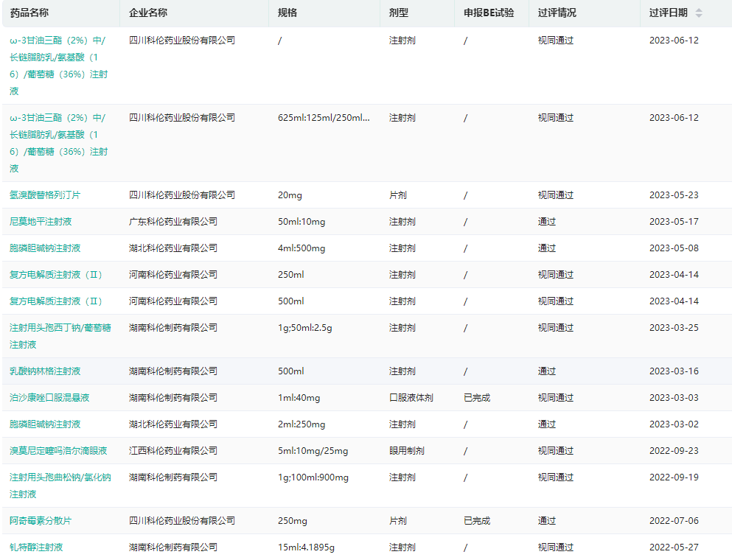Open the 注射用头孢西丁钠/葡萄糖注射液 link
The image size is (732, 560).
pyautogui.click(x=60, y=328)
